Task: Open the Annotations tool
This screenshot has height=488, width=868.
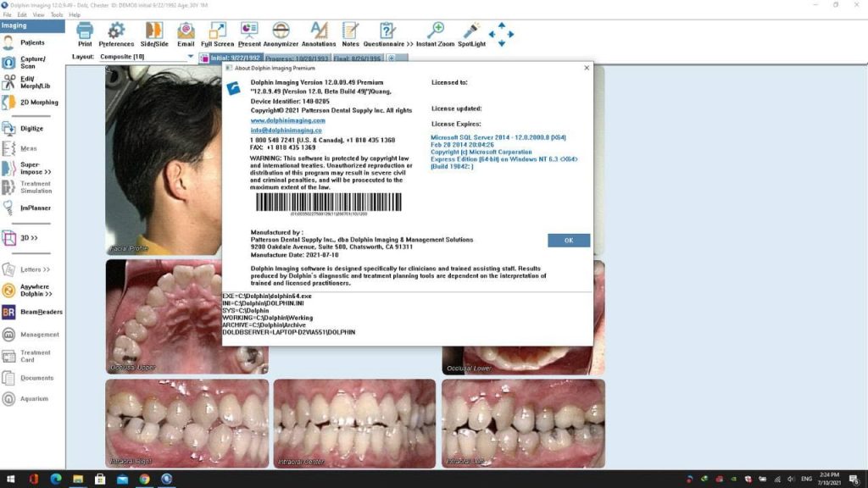Action: pyautogui.click(x=319, y=34)
